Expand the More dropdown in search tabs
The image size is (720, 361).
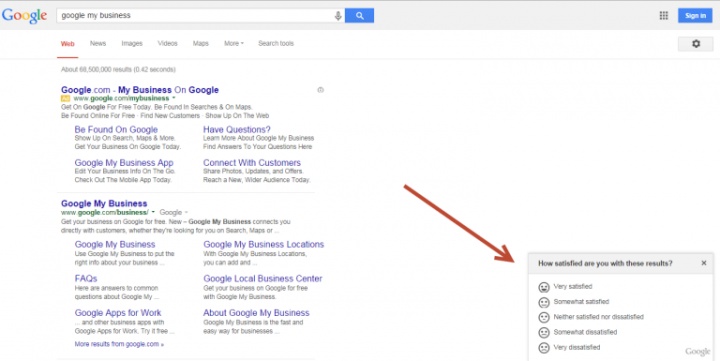(234, 44)
